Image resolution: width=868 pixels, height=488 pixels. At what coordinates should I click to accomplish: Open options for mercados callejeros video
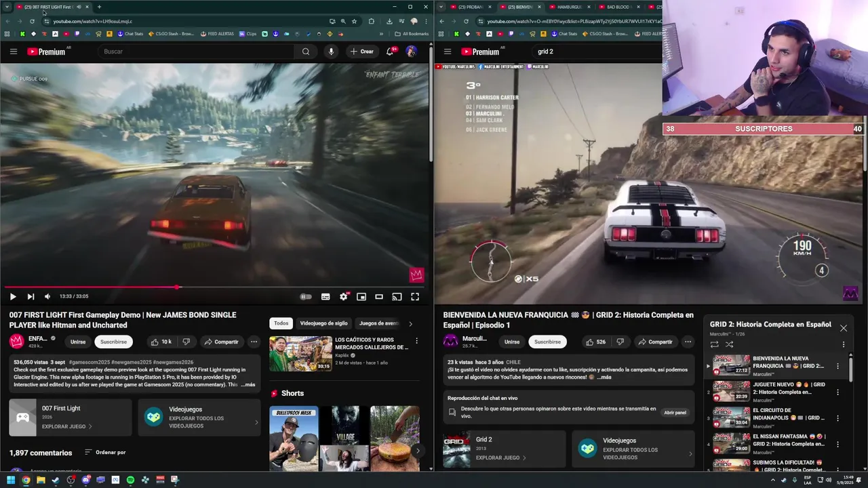click(416, 341)
